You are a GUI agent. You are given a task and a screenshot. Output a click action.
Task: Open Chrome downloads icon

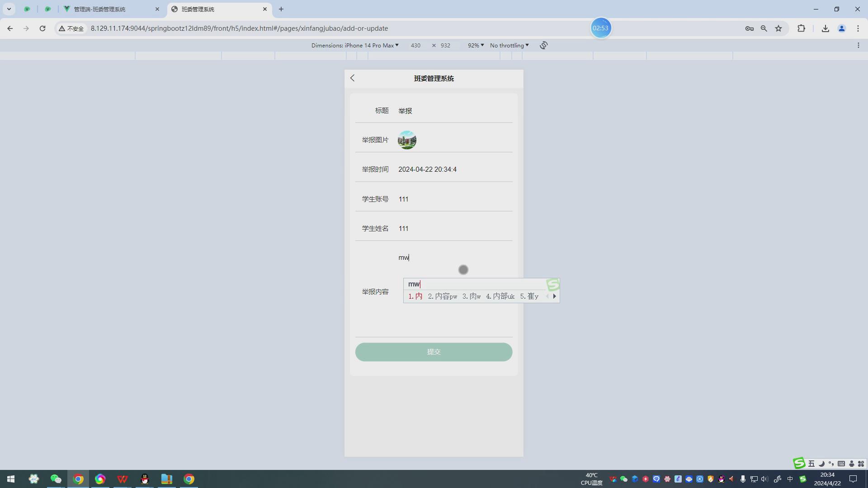coord(825,28)
